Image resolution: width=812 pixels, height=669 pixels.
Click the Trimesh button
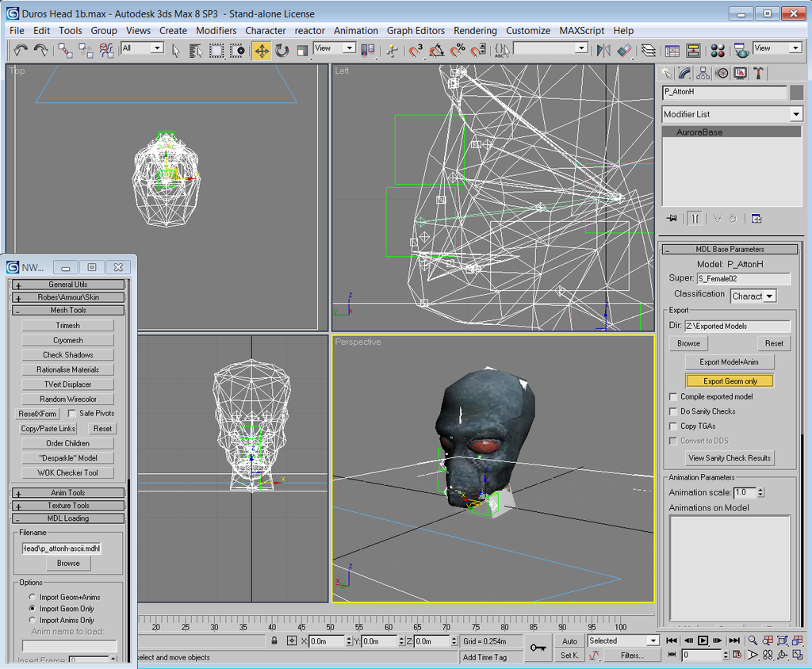(x=68, y=326)
